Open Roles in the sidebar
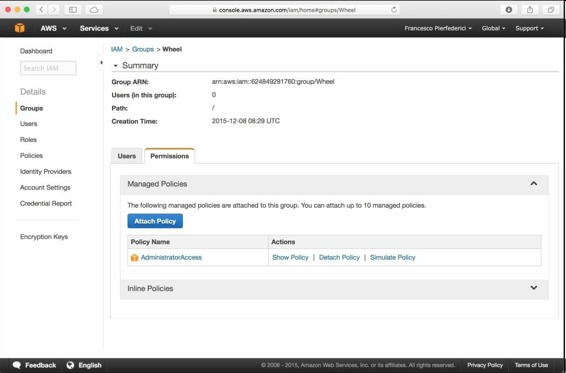Screen dimensions: 566x373 click(29, 139)
